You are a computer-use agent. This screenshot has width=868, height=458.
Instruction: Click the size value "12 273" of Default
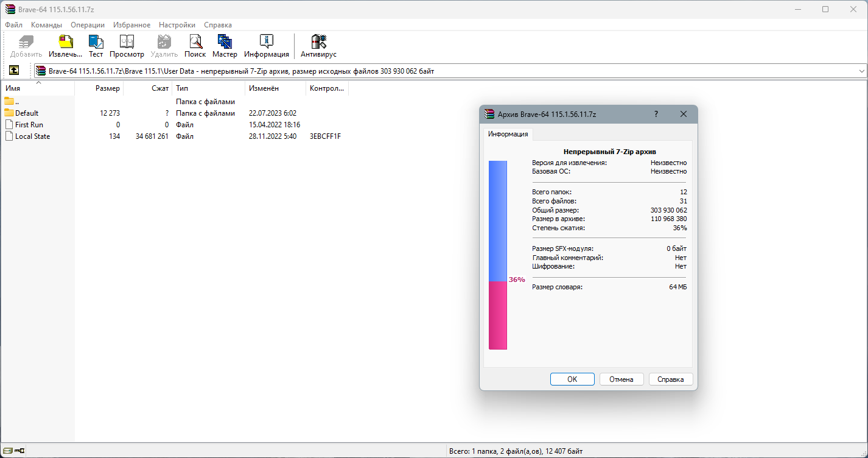[x=110, y=113]
